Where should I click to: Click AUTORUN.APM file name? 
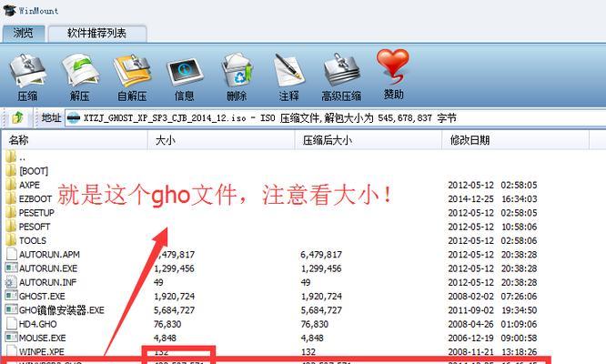(x=49, y=254)
